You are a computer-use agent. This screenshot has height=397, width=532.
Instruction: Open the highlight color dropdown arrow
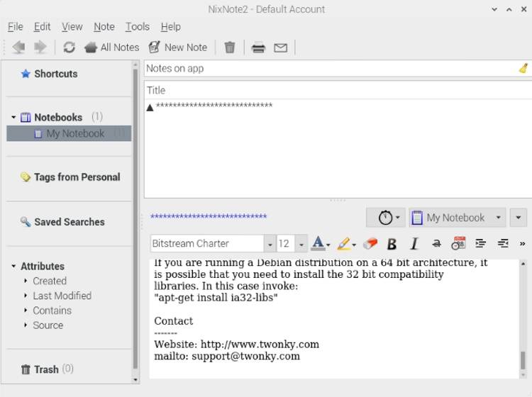pos(354,245)
